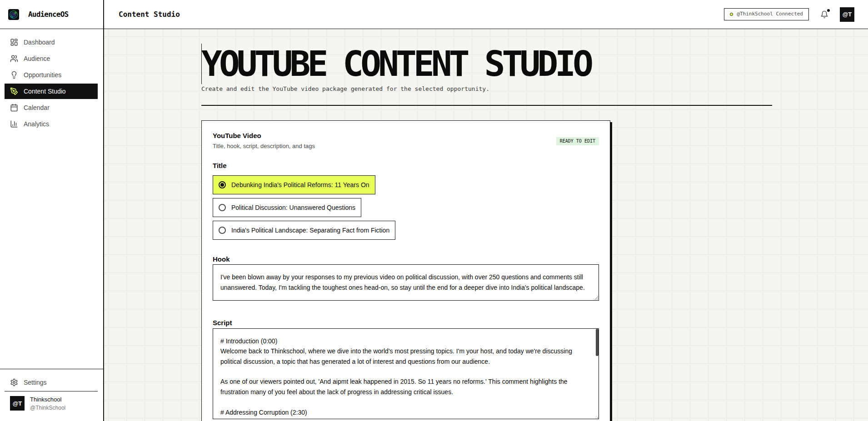
Task: Select the Debunking India's Political Reforms title
Action: (294, 185)
